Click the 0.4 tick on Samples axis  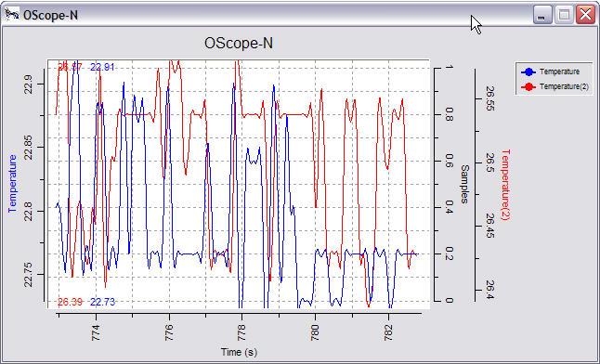click(x=450, y=207)
